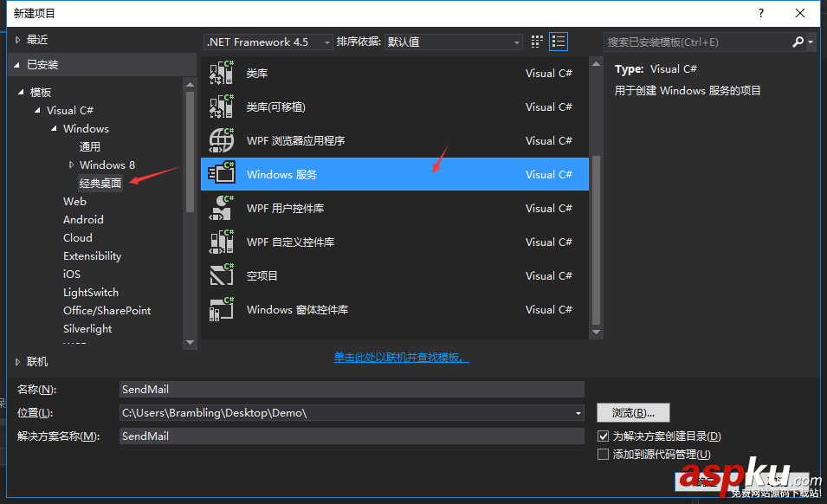The width and height of the screenshot is (827, 504).
Task: Click template list scroll up arrow
Action: coord(597,64)
